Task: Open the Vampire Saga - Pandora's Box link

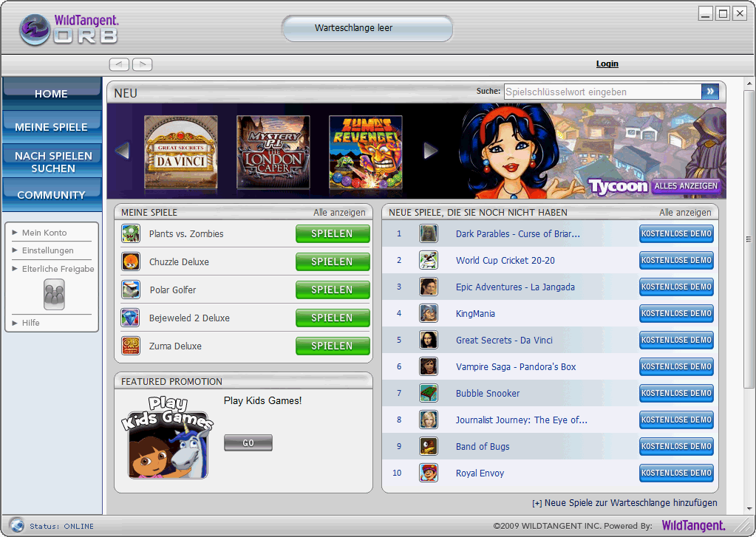Action: click(516, 367)
